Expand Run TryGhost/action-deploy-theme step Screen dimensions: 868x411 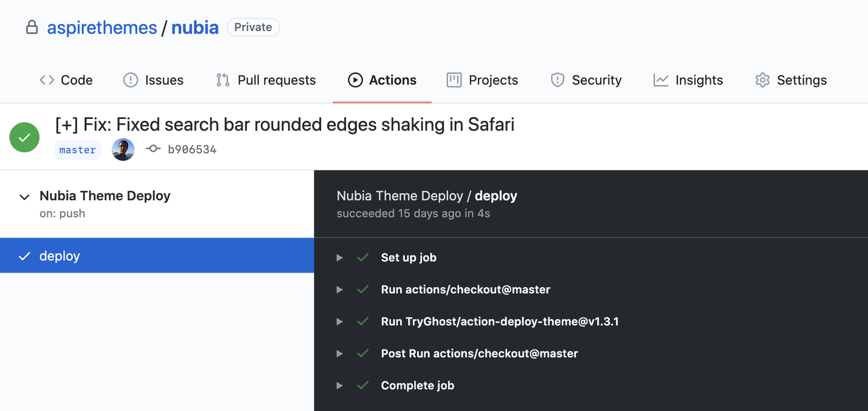tap(340, 322)
